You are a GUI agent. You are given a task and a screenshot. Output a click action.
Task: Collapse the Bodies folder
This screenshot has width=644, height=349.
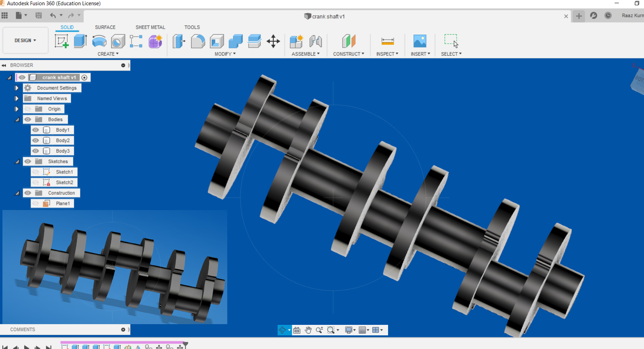point(17,120)
